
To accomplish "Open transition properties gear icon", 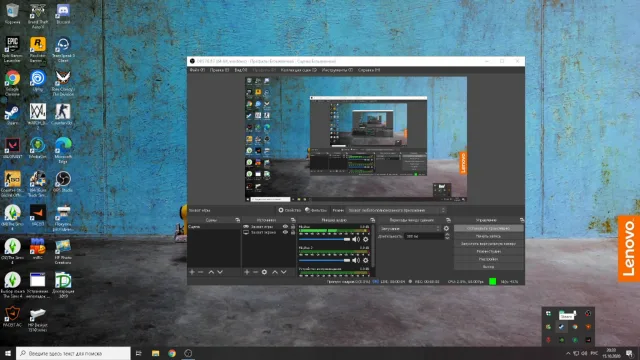I will [x=446, y=229].
